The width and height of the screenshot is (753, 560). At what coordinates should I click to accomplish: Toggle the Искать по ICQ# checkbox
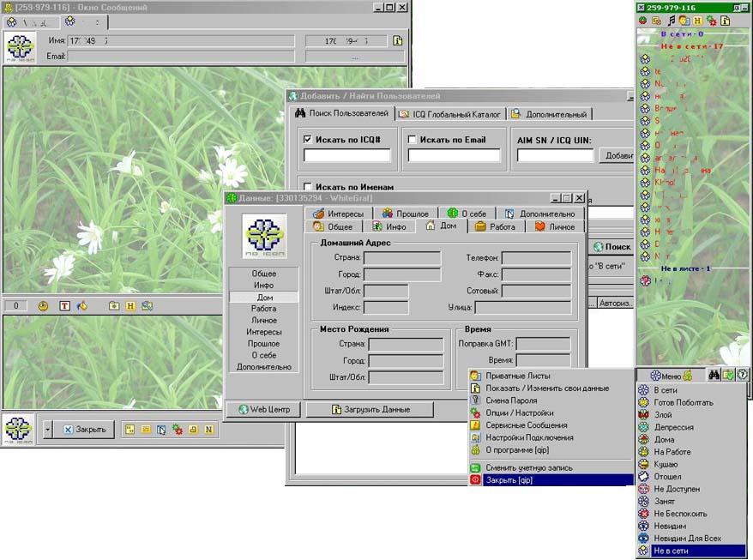point(308,139)
